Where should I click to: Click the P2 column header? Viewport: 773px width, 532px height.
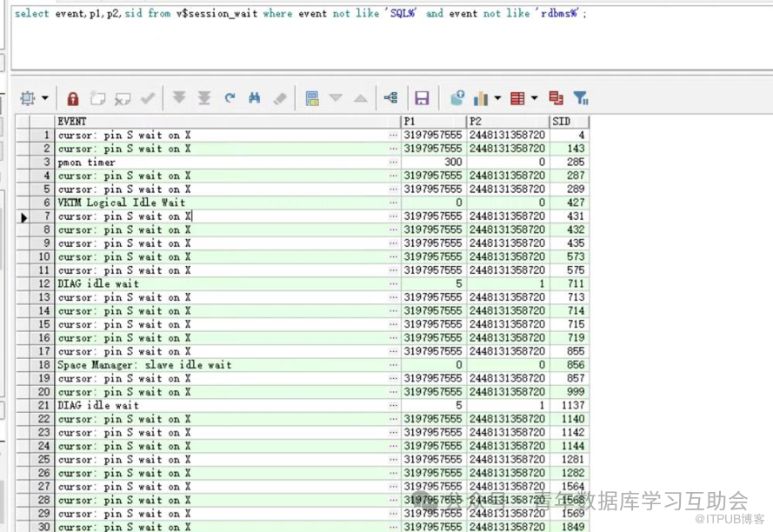508,122
